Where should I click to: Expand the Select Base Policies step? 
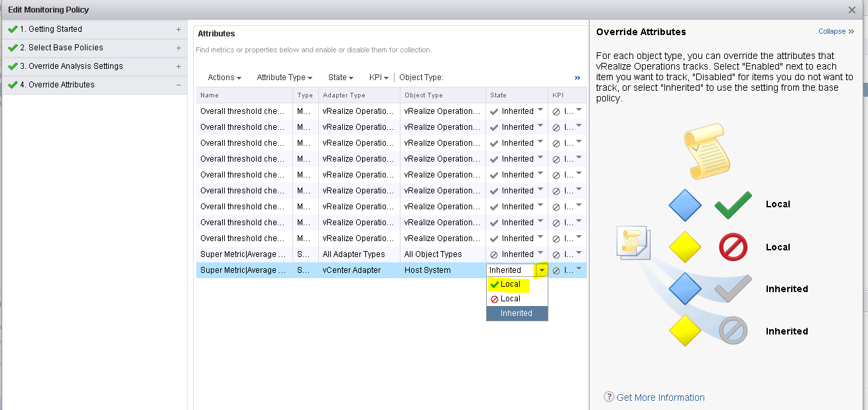coord(178,48)
